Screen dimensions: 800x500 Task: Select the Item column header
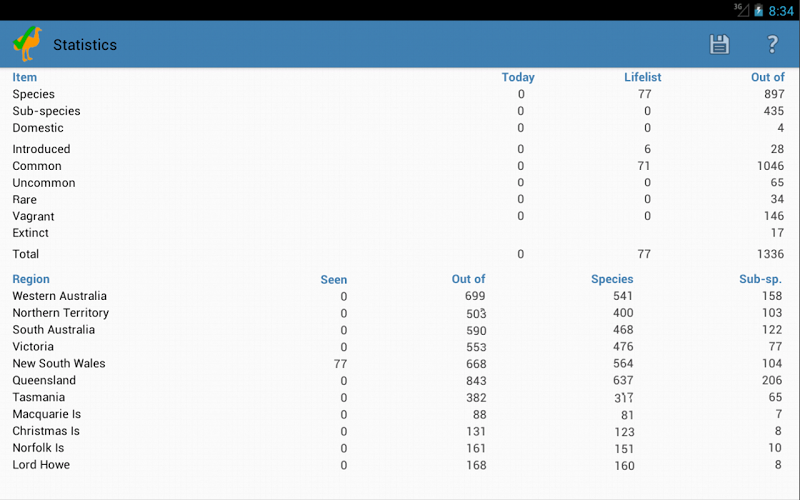[24, 77]
